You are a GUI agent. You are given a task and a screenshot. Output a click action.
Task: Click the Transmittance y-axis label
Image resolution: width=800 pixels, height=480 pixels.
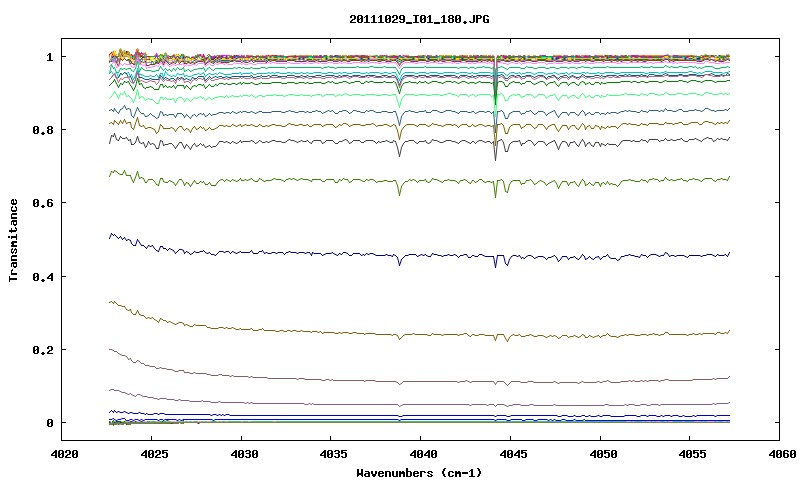13,240
